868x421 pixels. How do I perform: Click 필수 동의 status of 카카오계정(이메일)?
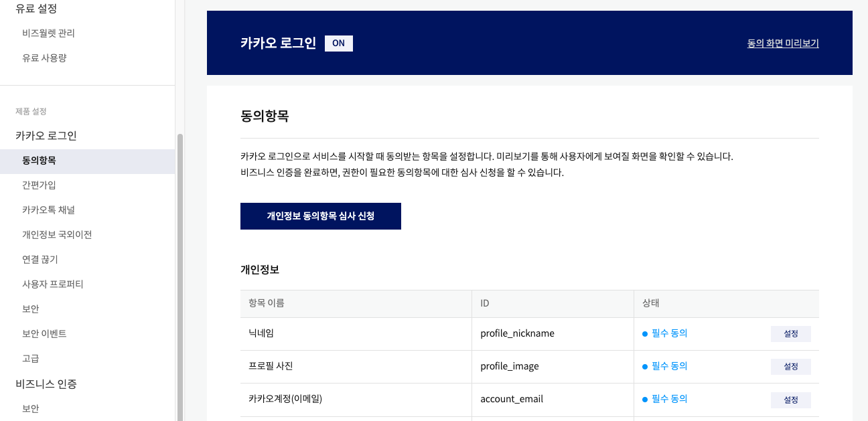click(664, 399)
